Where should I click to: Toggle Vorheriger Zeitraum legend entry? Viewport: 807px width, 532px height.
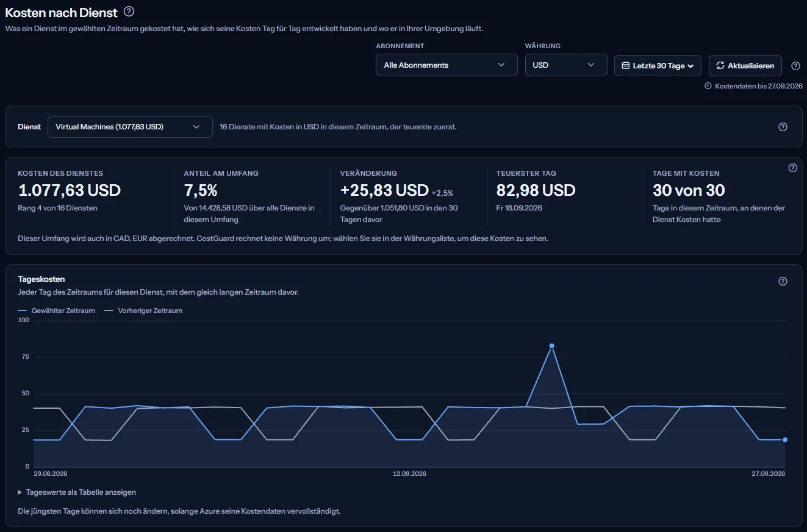pos(143,311)
